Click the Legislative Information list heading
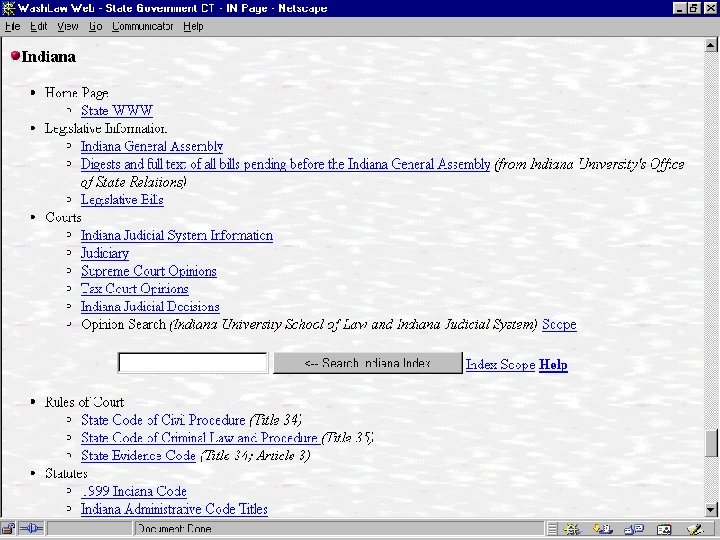 click(106, 129)
